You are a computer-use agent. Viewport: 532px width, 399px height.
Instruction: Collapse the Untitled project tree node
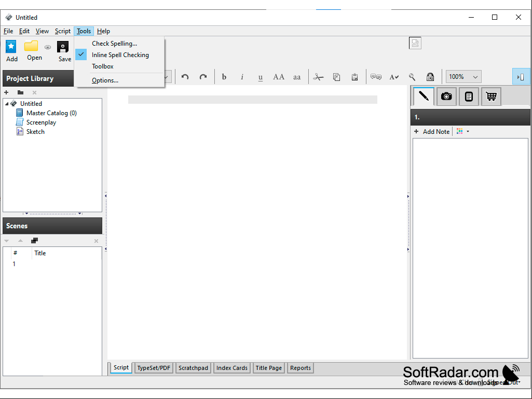pyautogui.click(x=7, y=104)
